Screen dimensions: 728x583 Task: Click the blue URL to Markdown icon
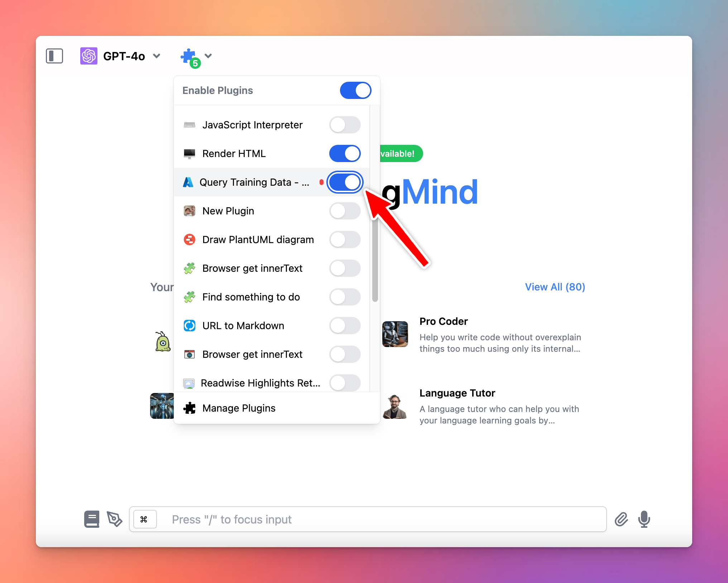[190, 326]
